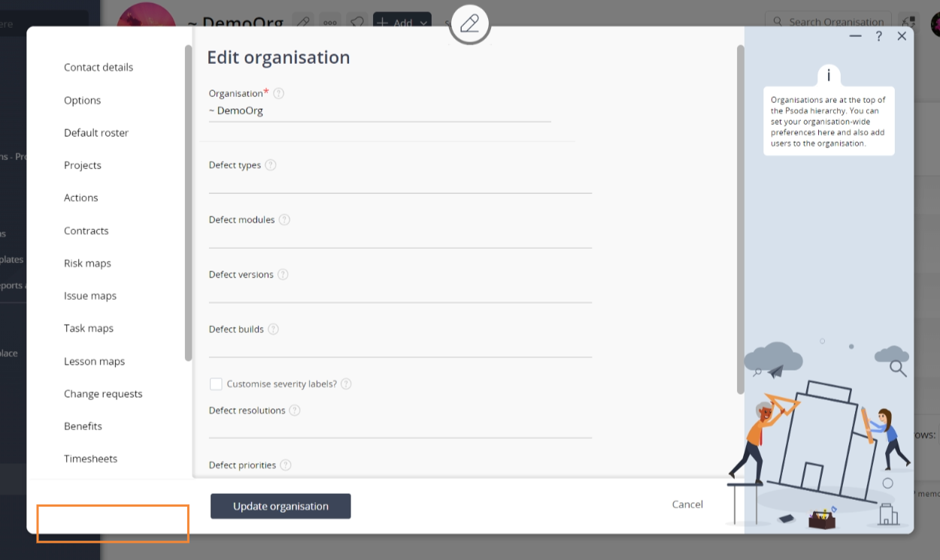Click the Update organisation button
Image resolution: width=940 pixels, height=560 pixels.
(280, 506)
